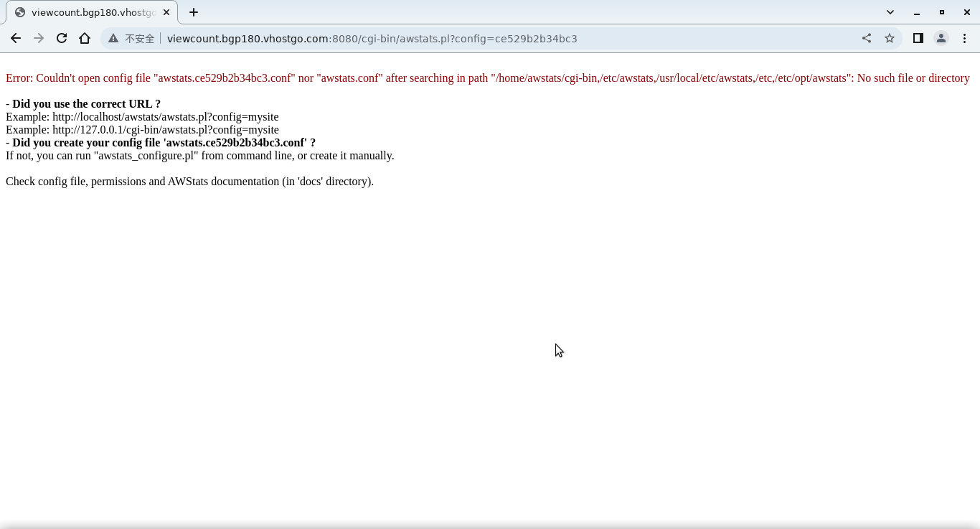Select the viewcount.bgp180.vhostgo tab
Viewport: 980px width, 529px height.
(92, 12)
